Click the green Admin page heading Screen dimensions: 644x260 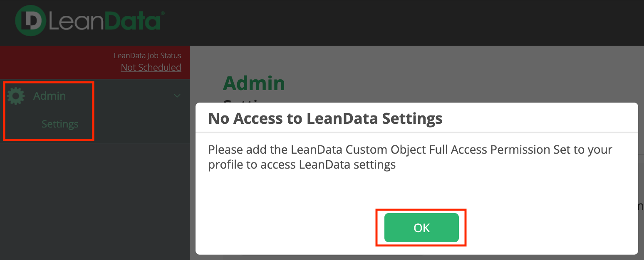click(254, 83)
